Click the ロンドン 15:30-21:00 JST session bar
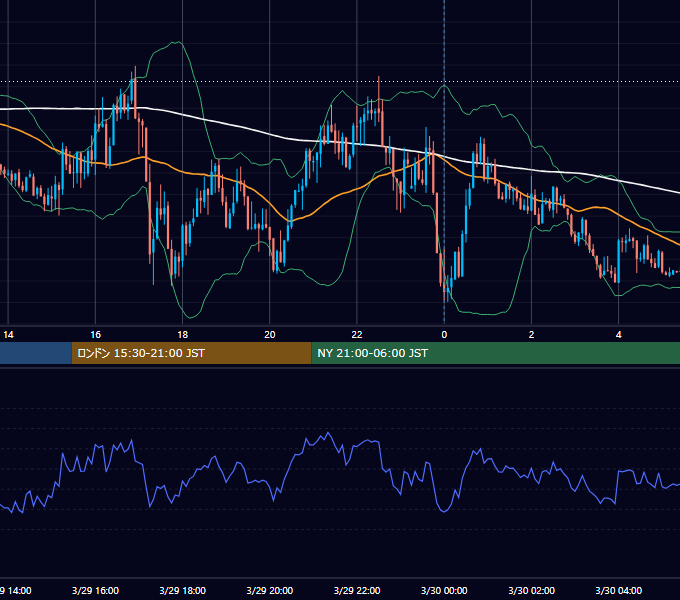The image size is (680, 600). (191, 353)
